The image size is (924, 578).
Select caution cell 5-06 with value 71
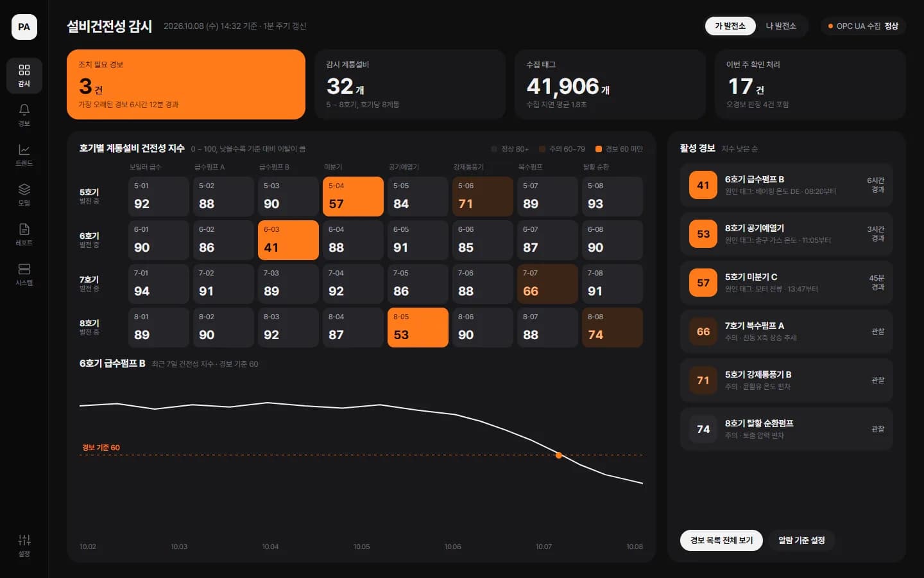point(483,197)
